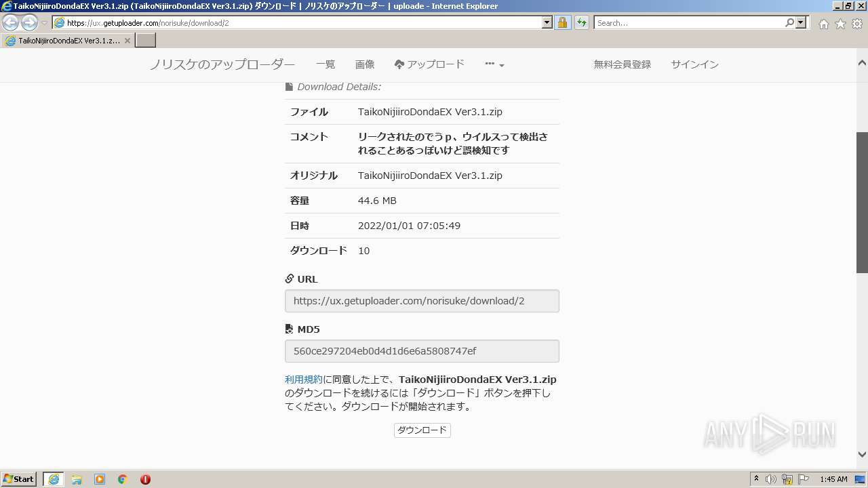Screen dimensions: 868x488
Task: Click the date 2022/01/01 07:05:49
Action: 409,226
